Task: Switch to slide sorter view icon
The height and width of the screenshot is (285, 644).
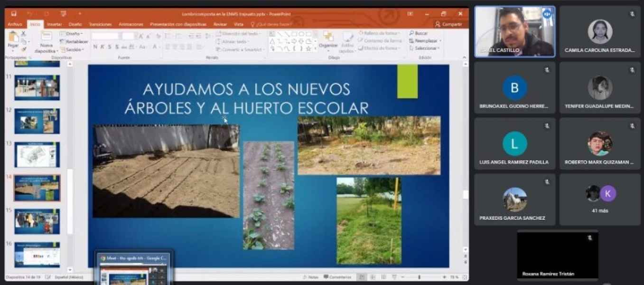Action: pyautogui.click(x=373, y=277)
